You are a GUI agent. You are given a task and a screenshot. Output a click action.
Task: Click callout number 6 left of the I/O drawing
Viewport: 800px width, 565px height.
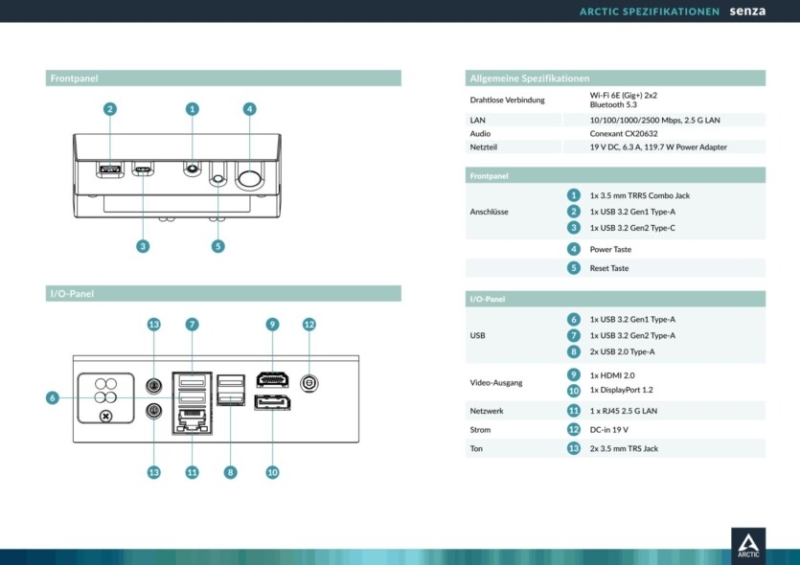[x=52, y=398]
